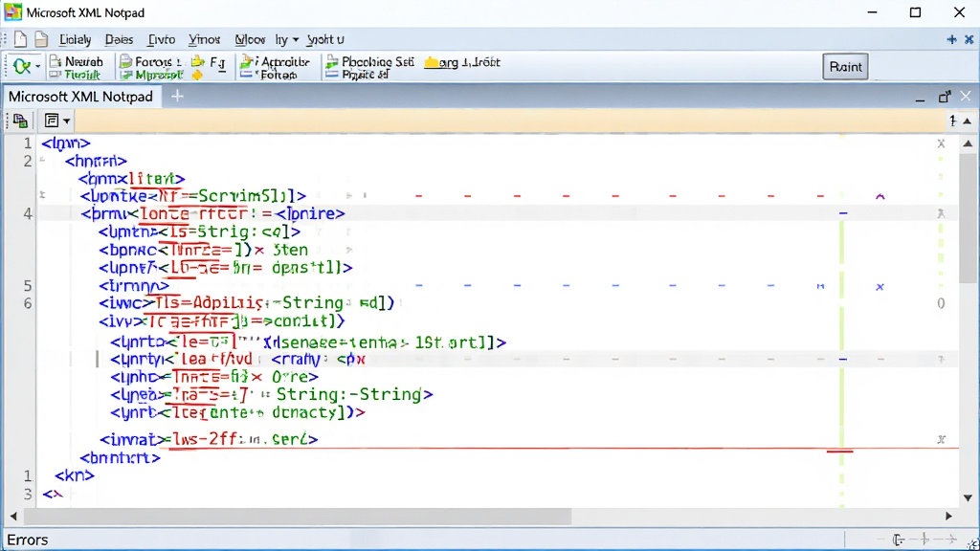Click the resize grip in bottom-right corner

pos(972,544)
